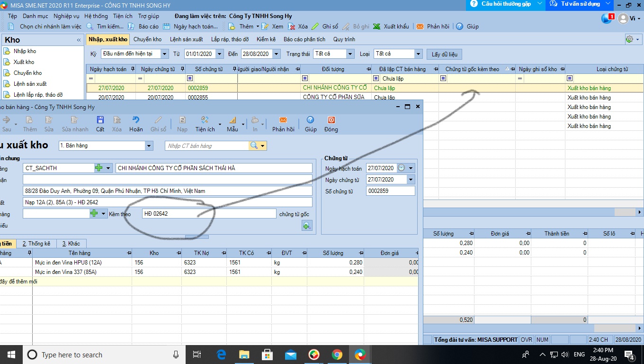Screen dimensions: 644x364
Task: Switch to the Lắp ráp, tháo dỡ tab
Action: [230, 39]
